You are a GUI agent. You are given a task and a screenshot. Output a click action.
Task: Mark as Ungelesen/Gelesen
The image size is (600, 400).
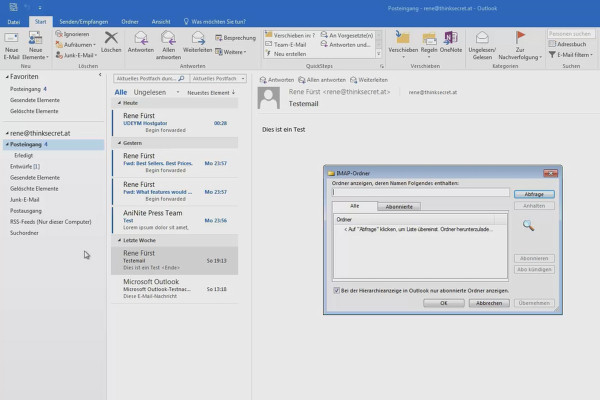coord(482,46)
